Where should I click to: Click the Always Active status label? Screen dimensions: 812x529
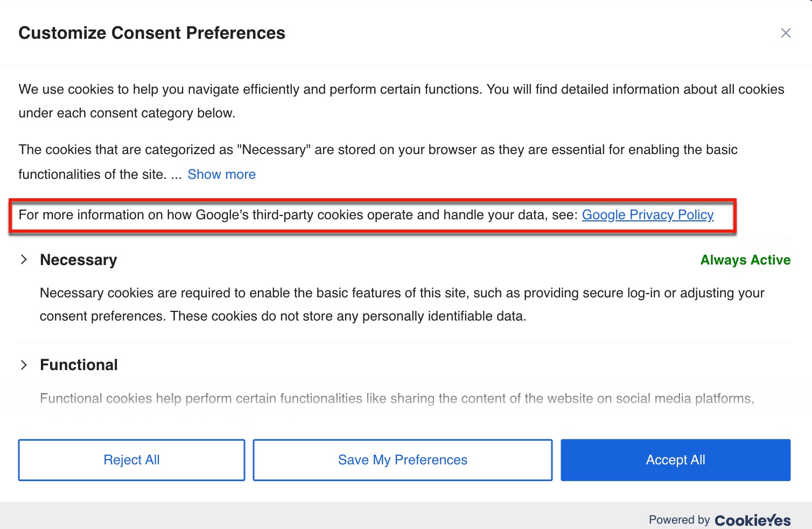(745, 260)
